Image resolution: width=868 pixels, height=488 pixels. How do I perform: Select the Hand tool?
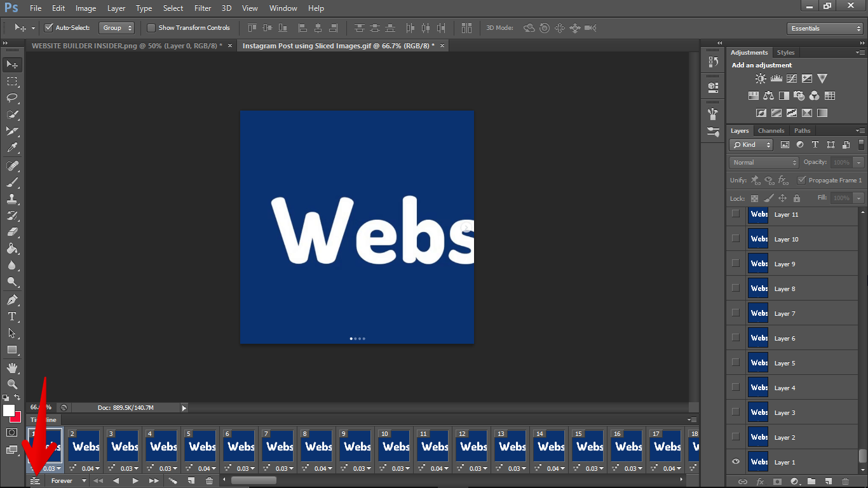(12, 368)
